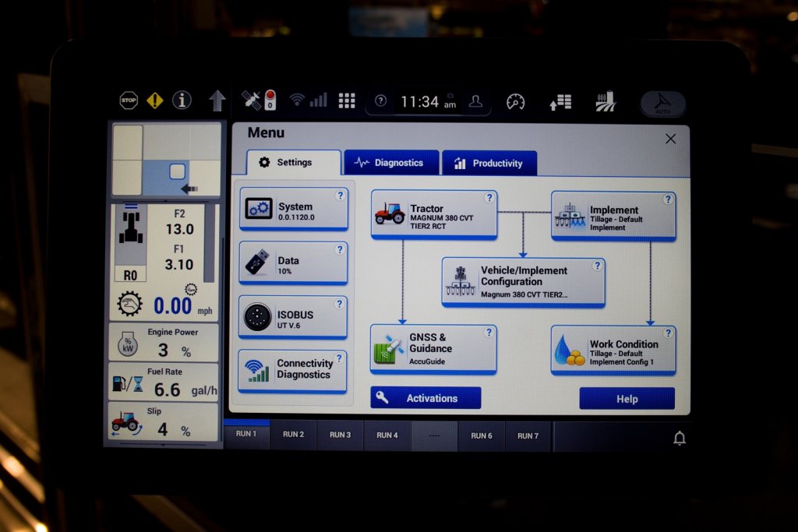Select the RUN 1 screen tab
This screenshot has height=532, width=798.
pos(246,434)
